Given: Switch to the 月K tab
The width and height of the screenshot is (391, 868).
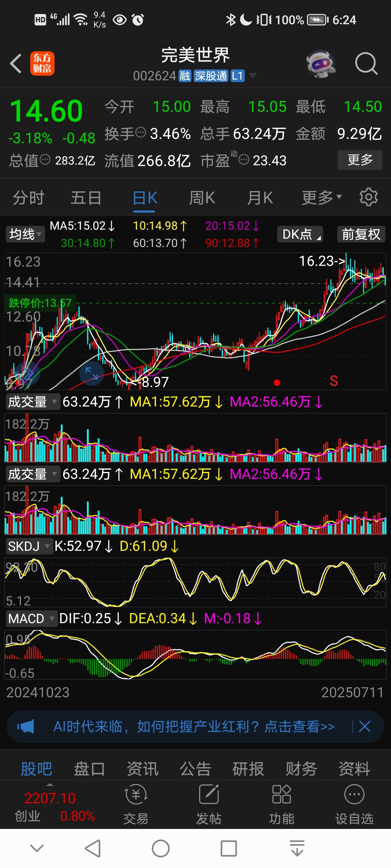Looking at the screenshot, I should click(x=260, y=198).
